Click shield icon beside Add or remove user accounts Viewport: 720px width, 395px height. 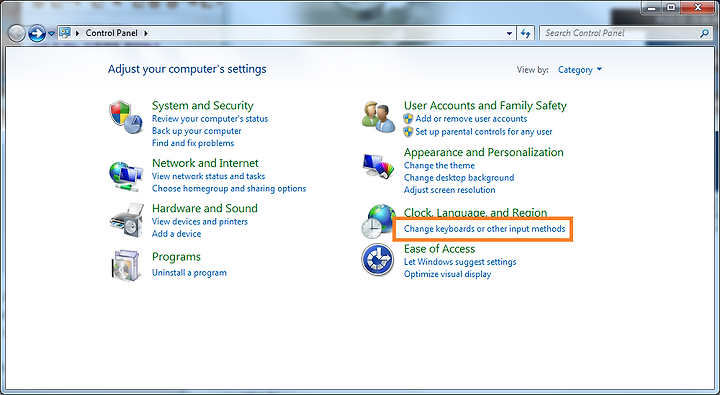coord(408,119)
